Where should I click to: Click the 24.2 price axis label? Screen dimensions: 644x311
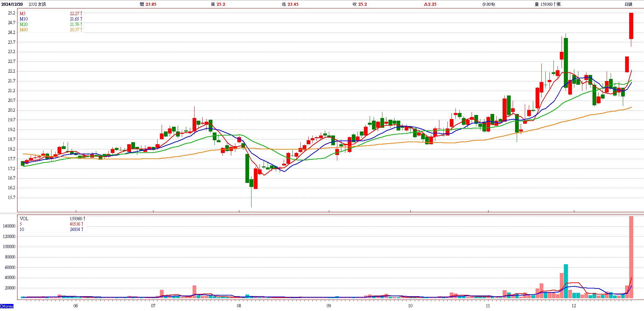click(11, 33)
